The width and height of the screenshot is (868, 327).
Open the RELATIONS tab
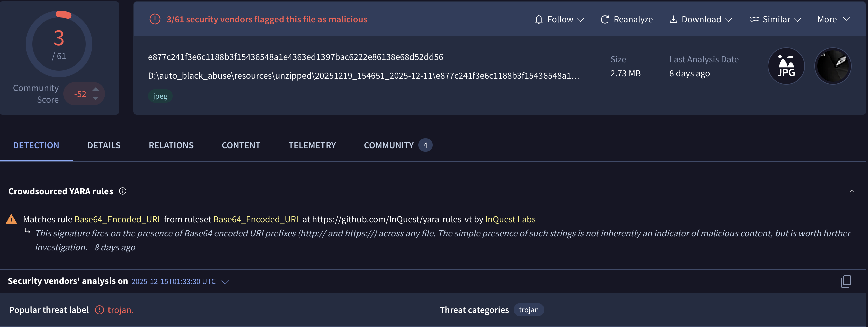[x=171, y=145]
